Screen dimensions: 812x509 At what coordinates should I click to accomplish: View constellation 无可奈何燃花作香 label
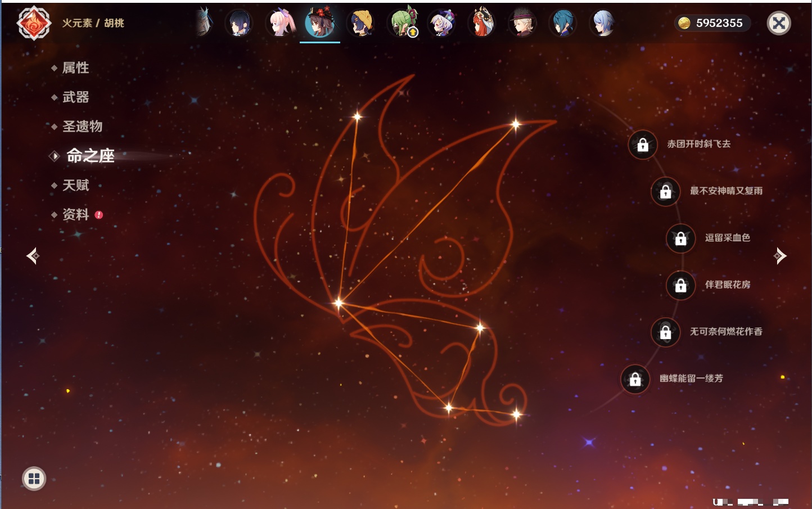coord(726,332)
